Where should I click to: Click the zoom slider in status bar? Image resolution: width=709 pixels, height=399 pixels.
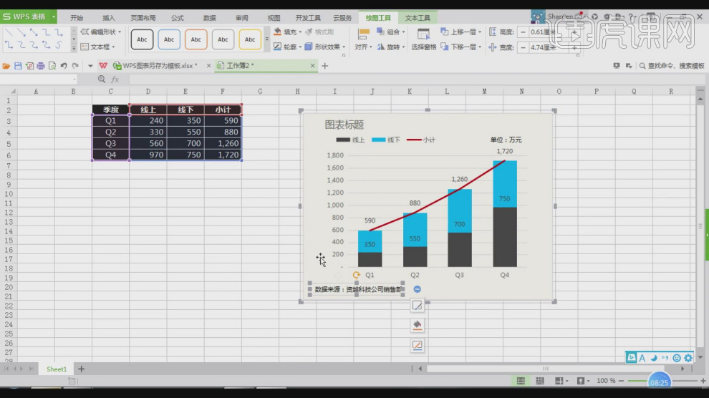pyautogui.click(x=662, y=381)
